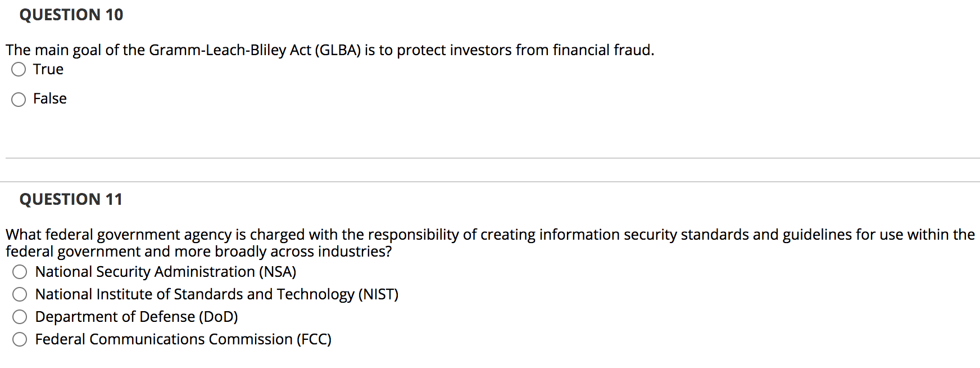Image resolution: width=980 pixels, height=368 pixels.
Task: Select the FCC radio button
Action: [x=20, y=339]
